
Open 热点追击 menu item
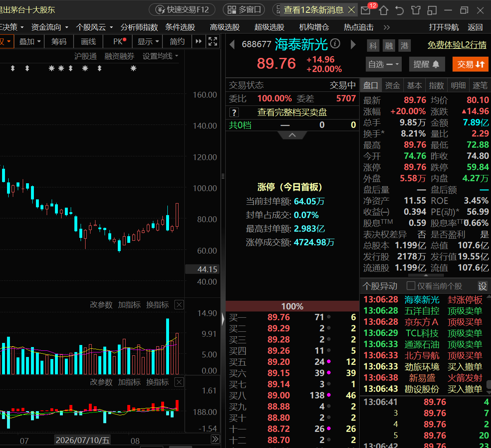(359, 27)
